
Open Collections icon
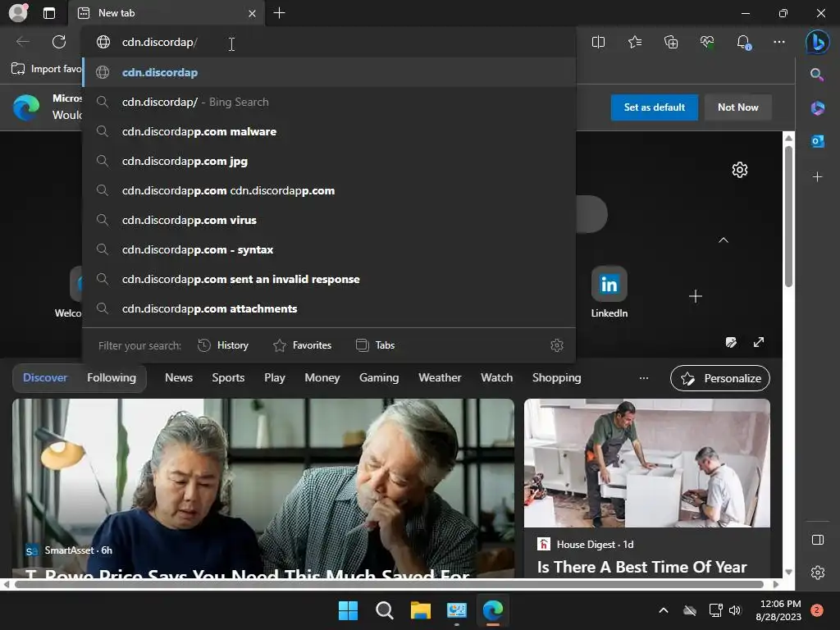671,42
